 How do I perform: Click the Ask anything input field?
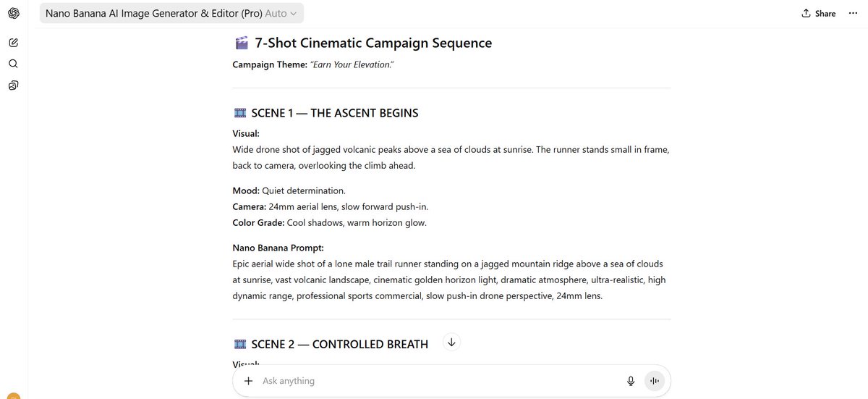pyautogui.click(x=434, y=381)
